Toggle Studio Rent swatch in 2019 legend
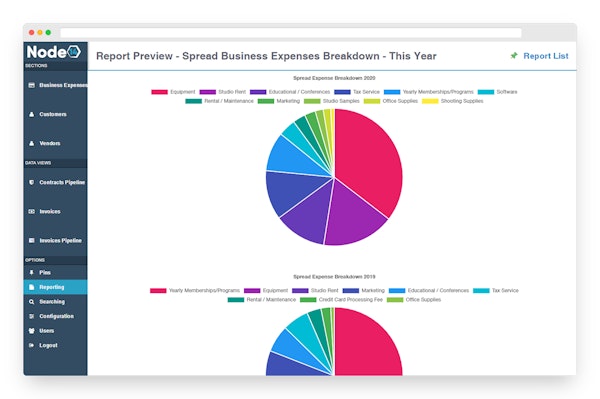The height and width of the screenshot is (399, 600). (300, 291)
